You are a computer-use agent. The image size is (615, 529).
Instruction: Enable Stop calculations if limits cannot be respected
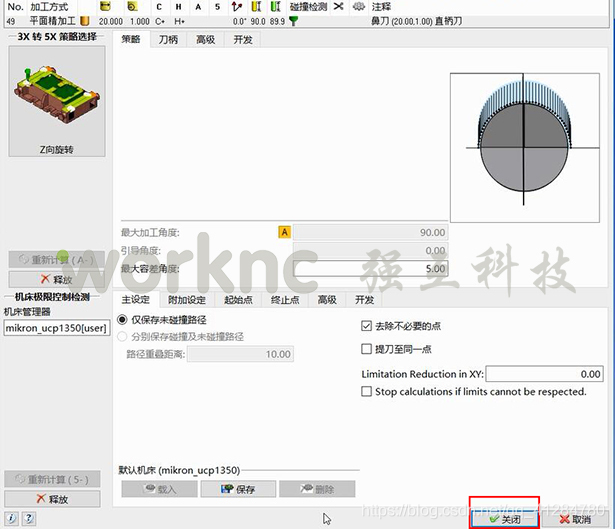(366, 391)
